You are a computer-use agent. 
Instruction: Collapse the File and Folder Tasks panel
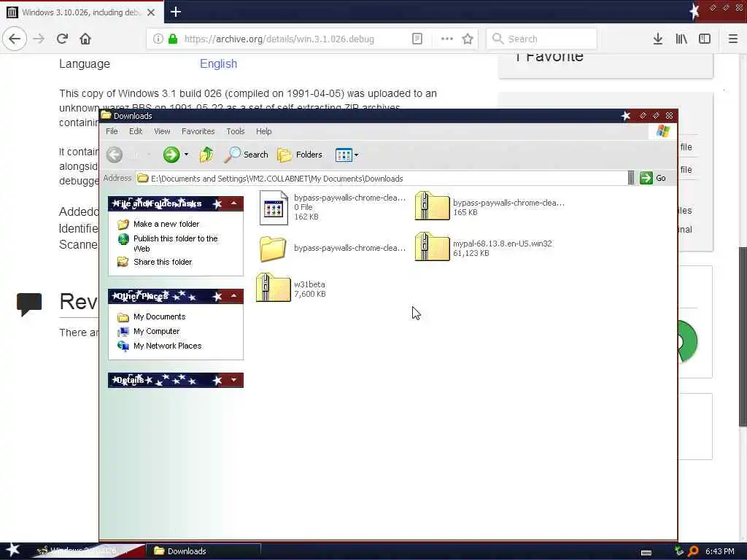[x=234, y=203]
